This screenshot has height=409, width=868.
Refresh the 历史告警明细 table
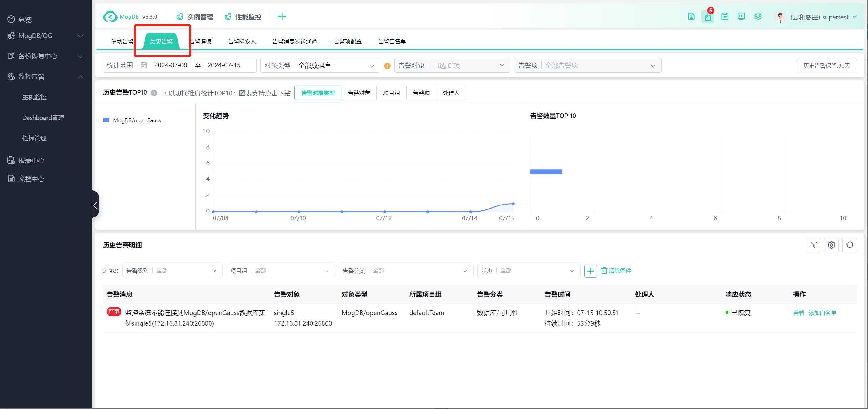(849, 245)
